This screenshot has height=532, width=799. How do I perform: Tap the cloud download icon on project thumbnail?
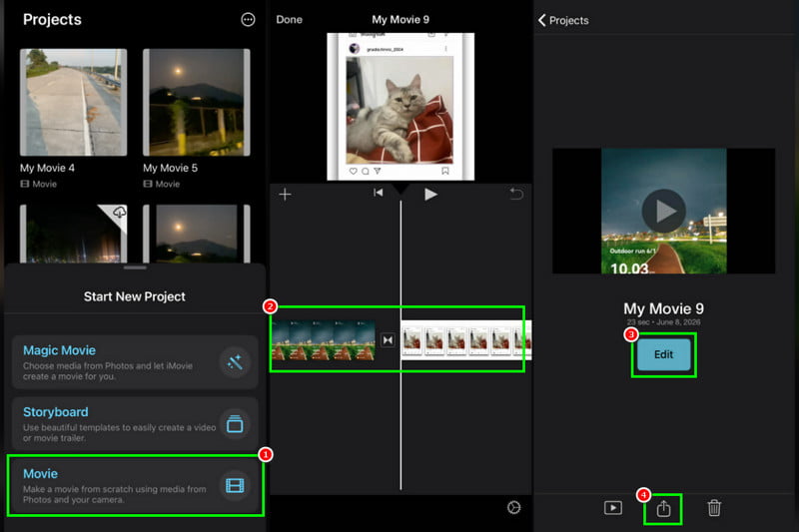pyautogui.click(x=120, y=212)
